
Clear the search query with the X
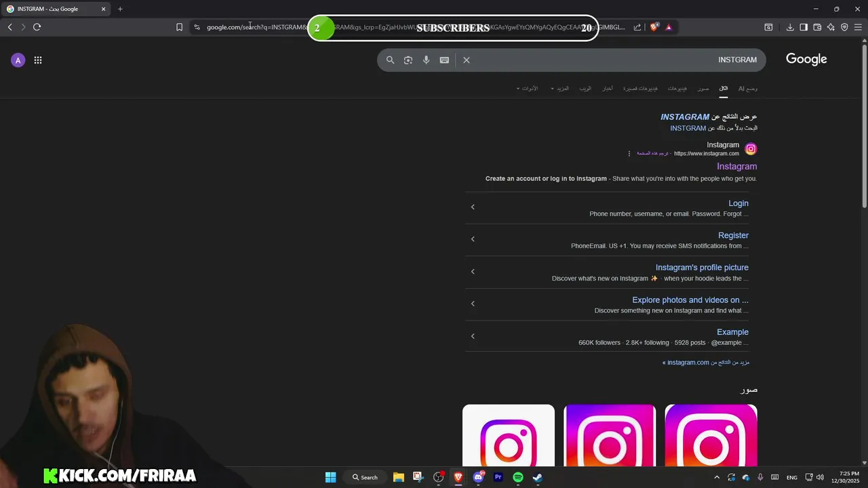click(467, 60)
